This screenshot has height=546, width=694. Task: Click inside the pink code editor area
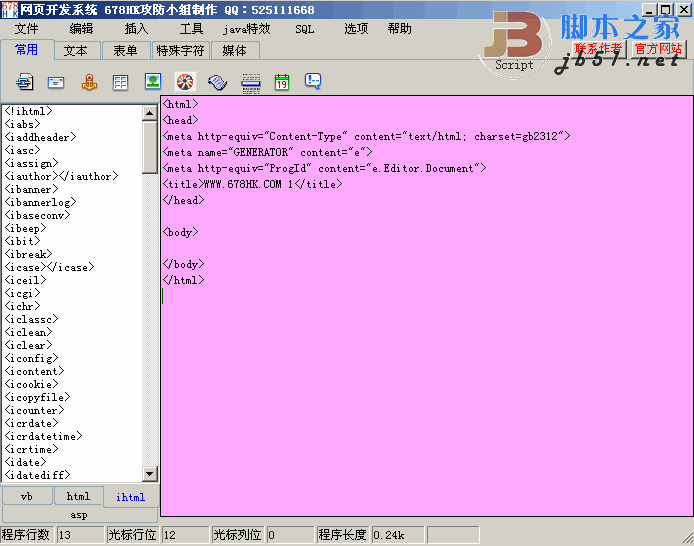427,306
